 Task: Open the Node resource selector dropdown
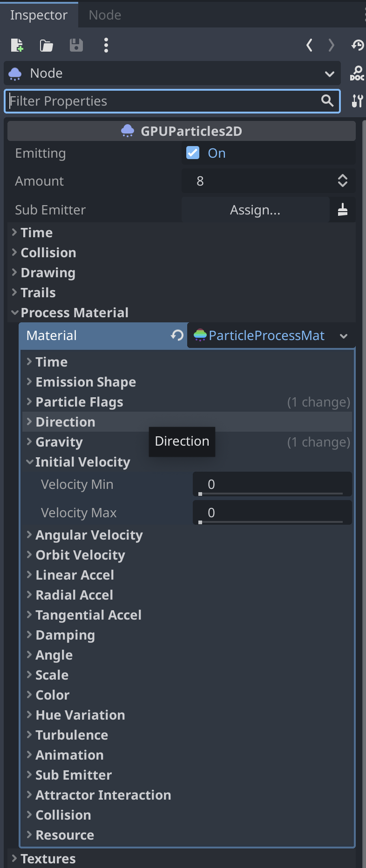(330, 73)
